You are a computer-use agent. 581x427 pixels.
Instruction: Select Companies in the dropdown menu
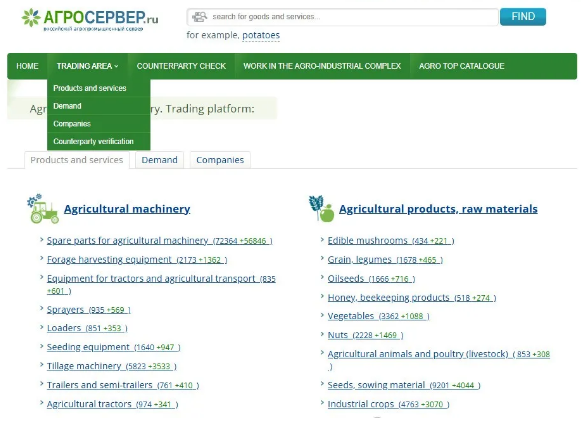pyautogui.click(x=99, y=124)
